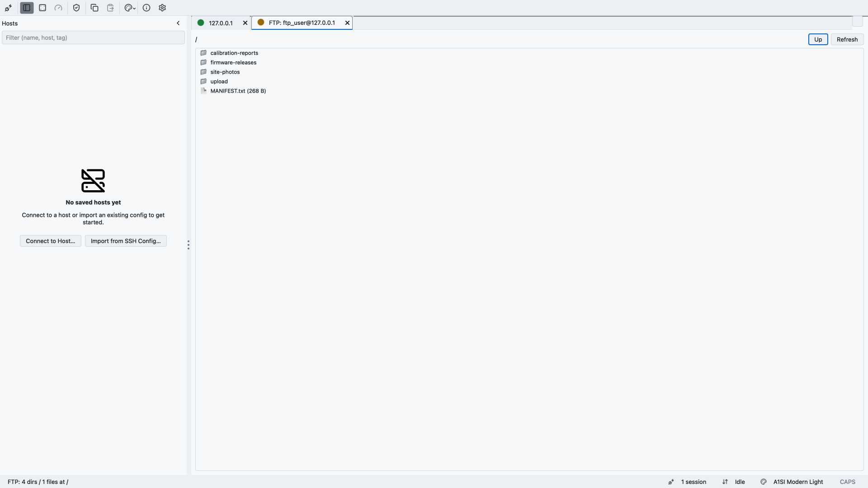Switch to the 127.0.0.1 tab
The width and height of the screenshot is (868, 488).
click(x=221, y=23)
